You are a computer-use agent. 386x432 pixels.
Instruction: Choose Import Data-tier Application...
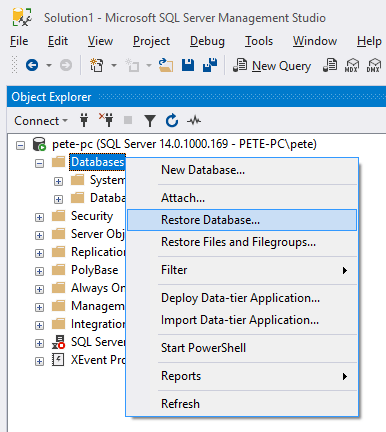pyautogui.click(x=242, y=320)
